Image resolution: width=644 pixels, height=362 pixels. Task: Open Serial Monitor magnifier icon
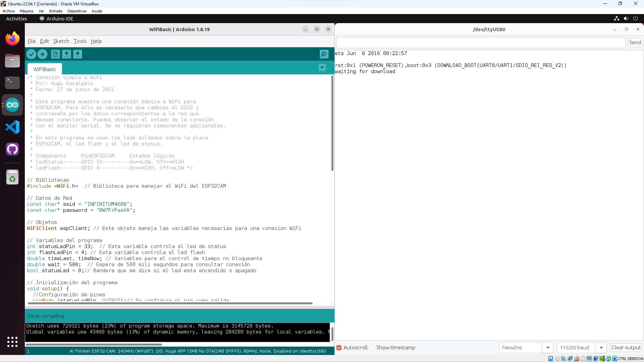(324, 54)
